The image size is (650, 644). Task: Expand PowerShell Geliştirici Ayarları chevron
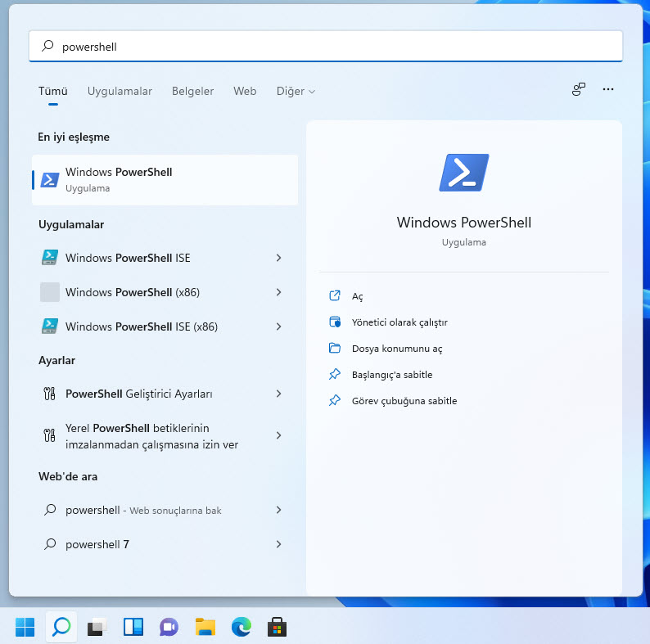[278, 394]
